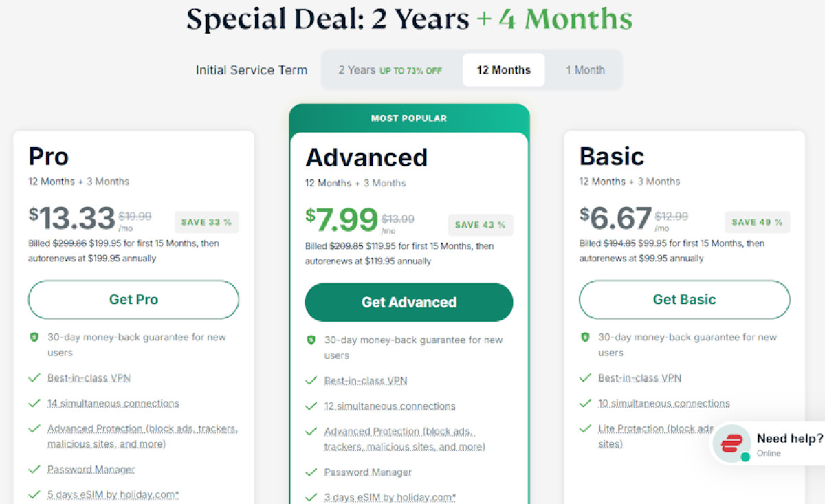Select the 2 Years service term
Screen dimensions: 825x504
(x=390, y=70)
